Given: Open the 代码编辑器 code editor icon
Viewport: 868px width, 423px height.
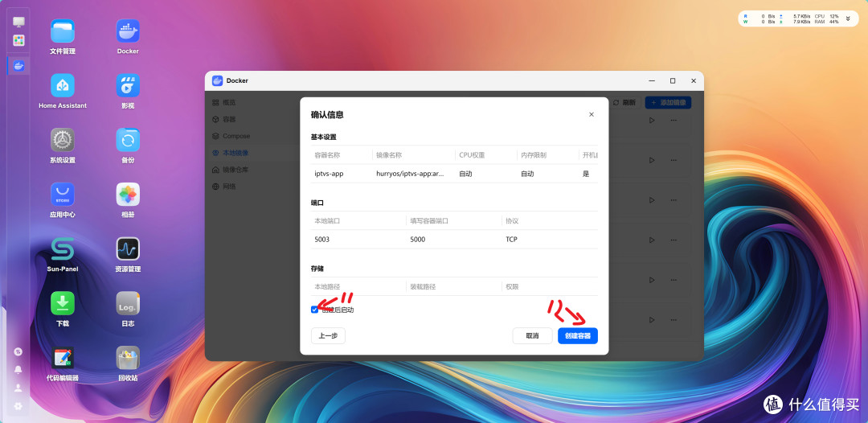Looking at the screenshot, I should pos(63,358).
